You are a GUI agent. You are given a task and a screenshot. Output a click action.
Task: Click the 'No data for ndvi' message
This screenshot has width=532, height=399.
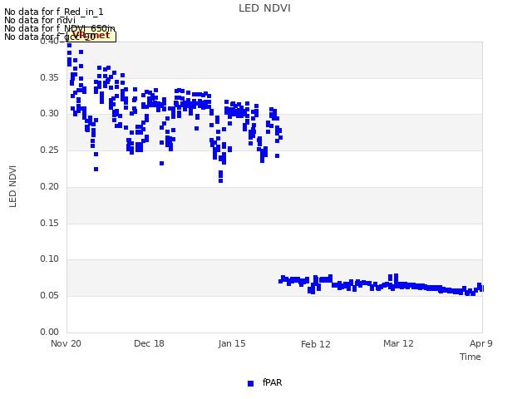coord(40,20)
